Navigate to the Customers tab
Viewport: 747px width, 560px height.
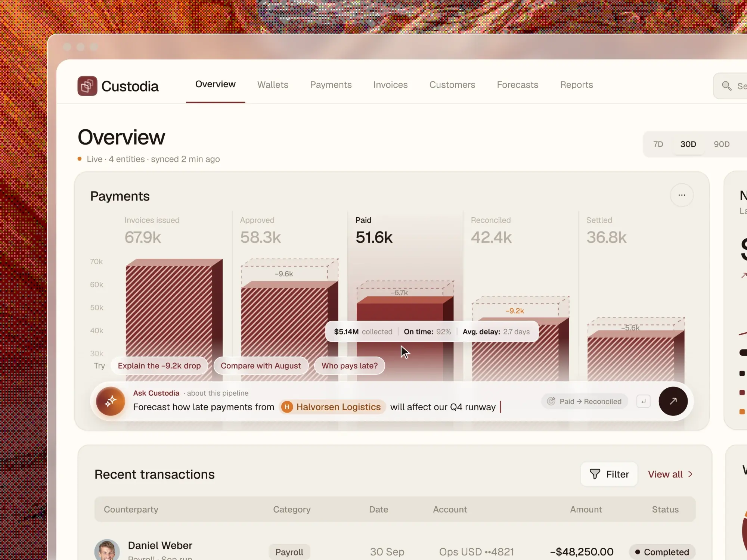(452, 85)
